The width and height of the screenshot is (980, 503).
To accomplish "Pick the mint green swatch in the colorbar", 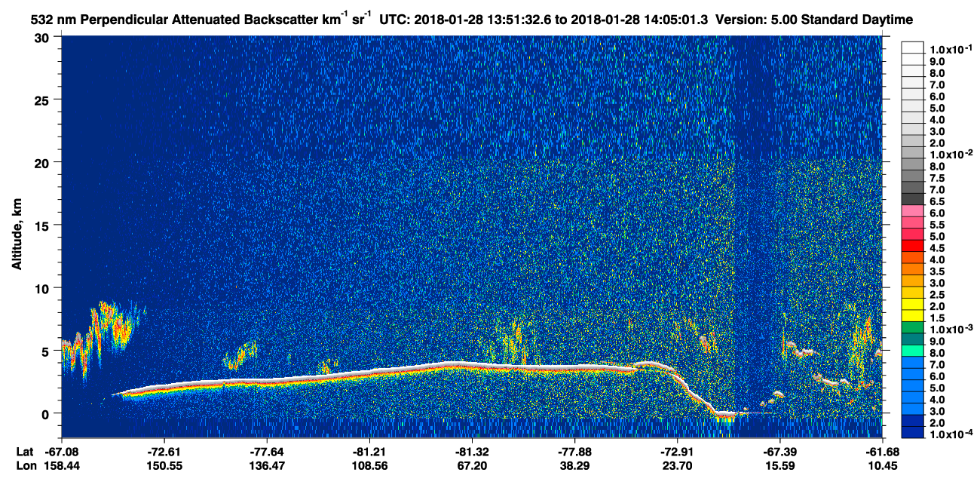I will pyautogui.click(x=912, y=351).
